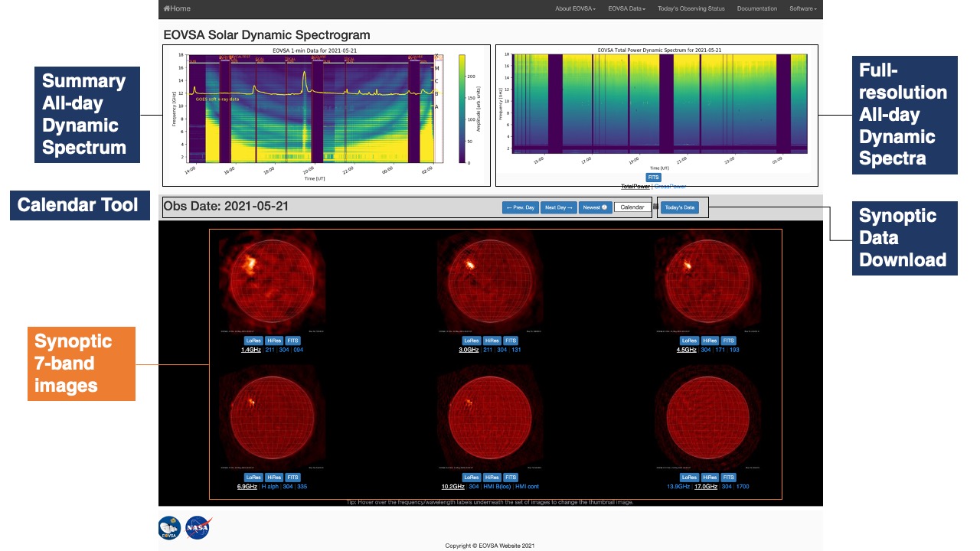Click the EOVSA logo in footer
The height and width of the screenshot is (551, 980).
[x=170, y=528]
